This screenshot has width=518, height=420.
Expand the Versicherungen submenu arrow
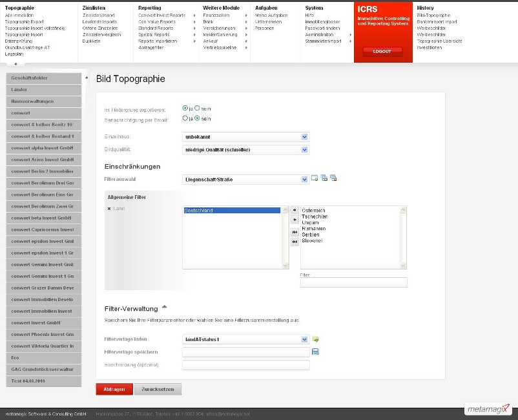[x=246, y=28]
